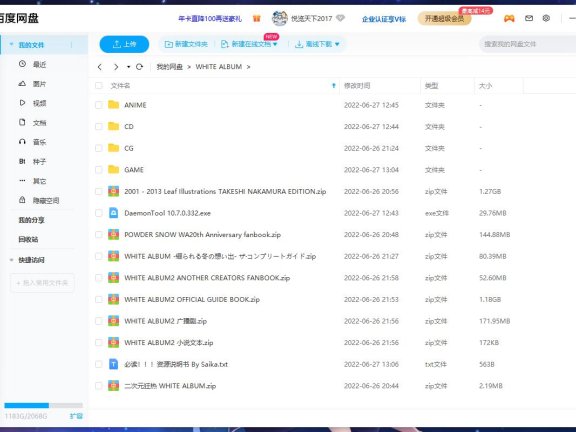
Task: Sort by file name column arrow
Action: point(334,86)
